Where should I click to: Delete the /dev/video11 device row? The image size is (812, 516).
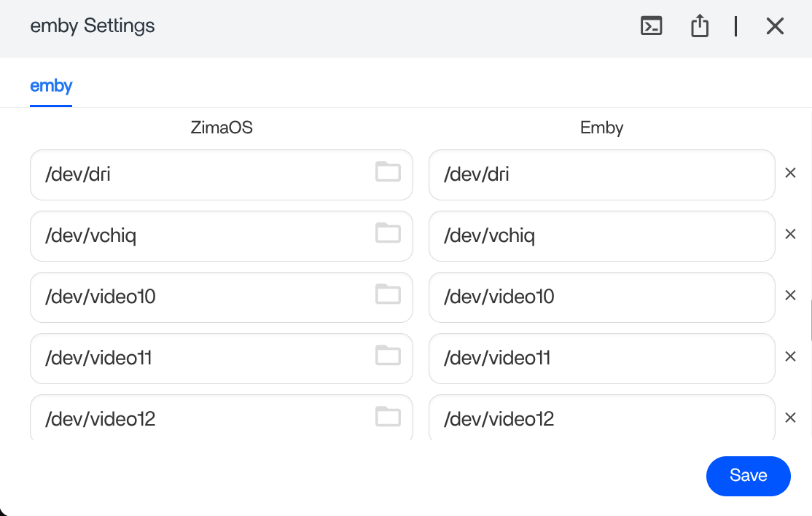[790, 357]
